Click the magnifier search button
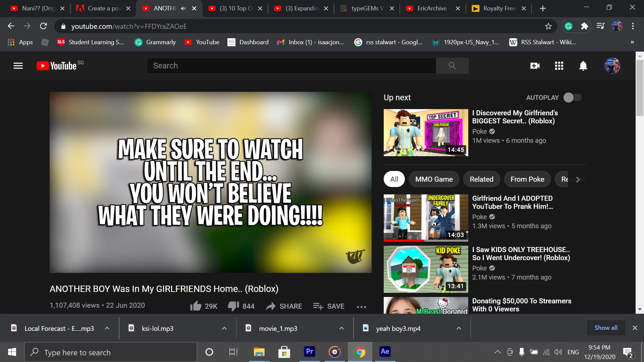 [x=452, y=66]
